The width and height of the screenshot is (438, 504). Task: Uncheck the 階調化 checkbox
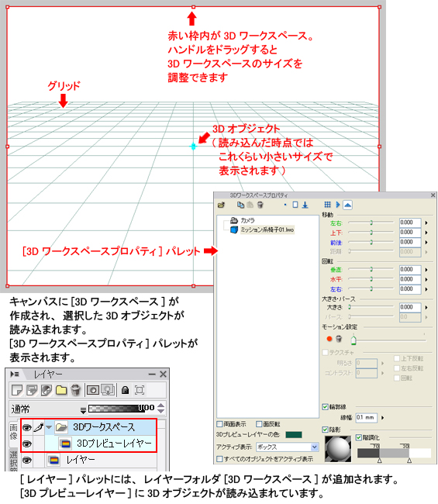[x=359, y=437]
